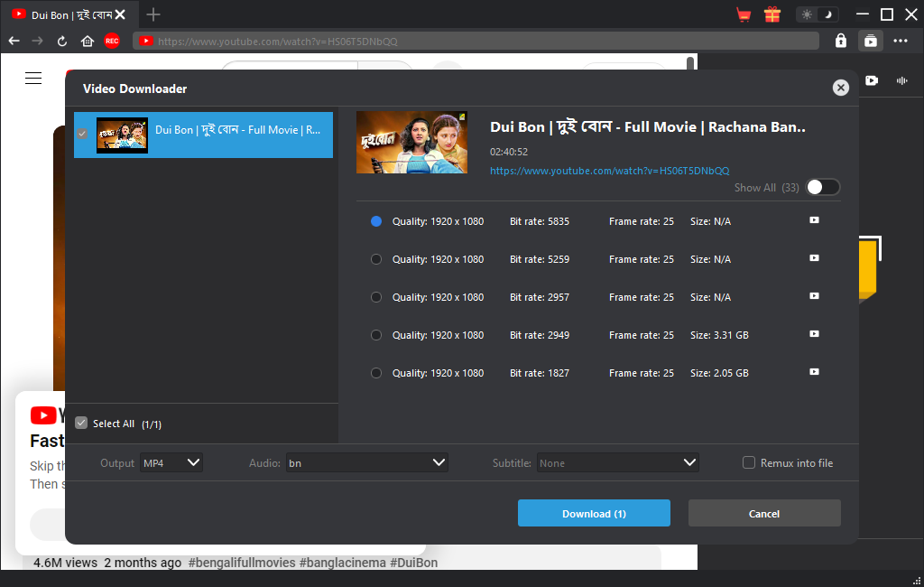Uncheck the Select All checkbox

pos(81,423)
